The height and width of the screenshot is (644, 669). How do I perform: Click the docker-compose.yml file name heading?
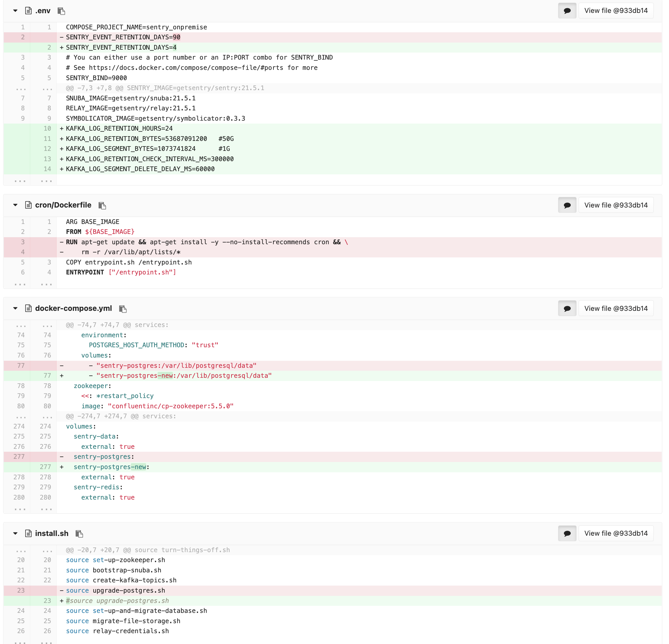pos(73,308)
